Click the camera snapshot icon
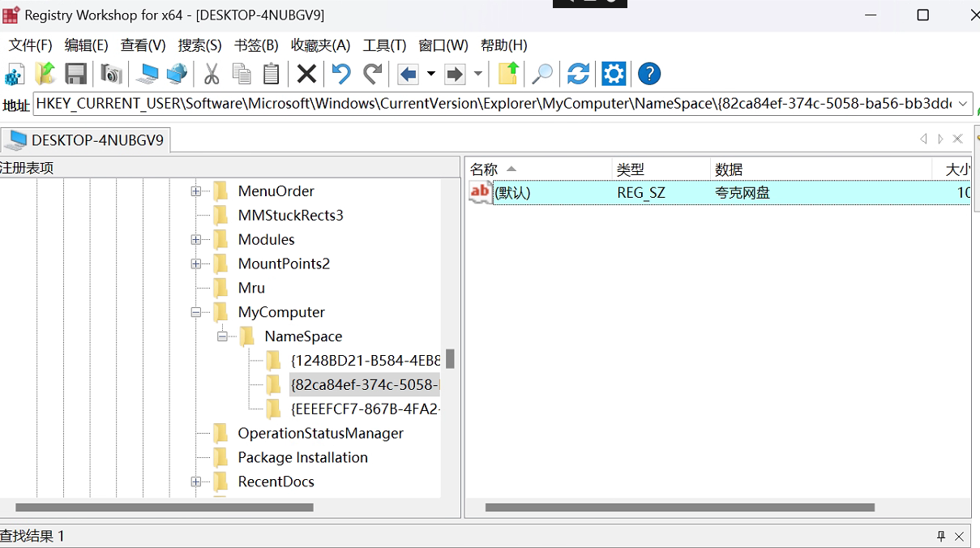The width and height of the screenshot is (980, 548). 111,75
